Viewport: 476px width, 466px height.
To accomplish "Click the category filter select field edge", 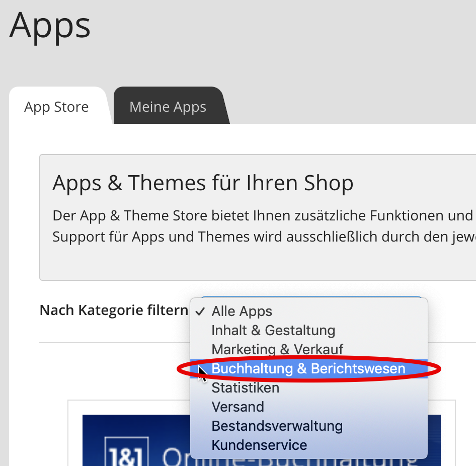I will pyautogui.click(x=311, y=297).
